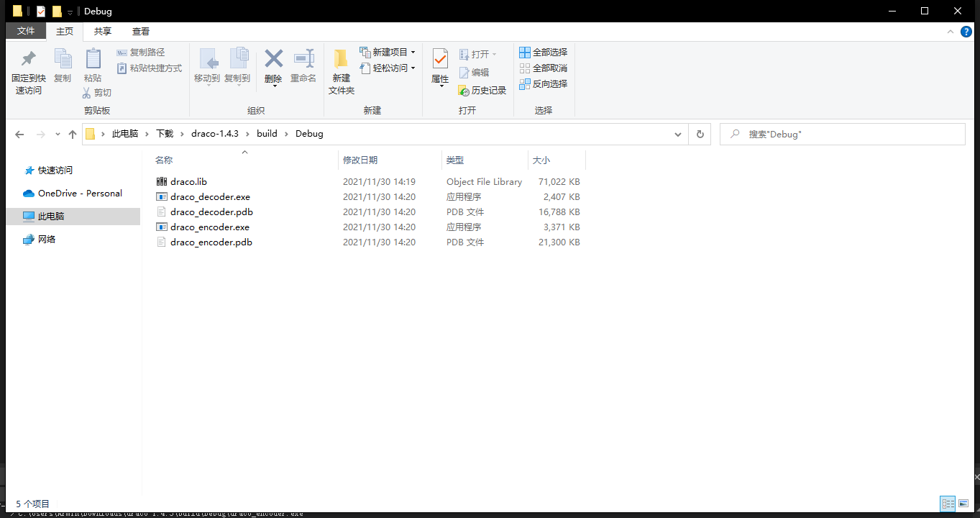Screen dimensions: 980x518
Task: Click the refresh button in address bar
Action: click(x=699, y=134)
